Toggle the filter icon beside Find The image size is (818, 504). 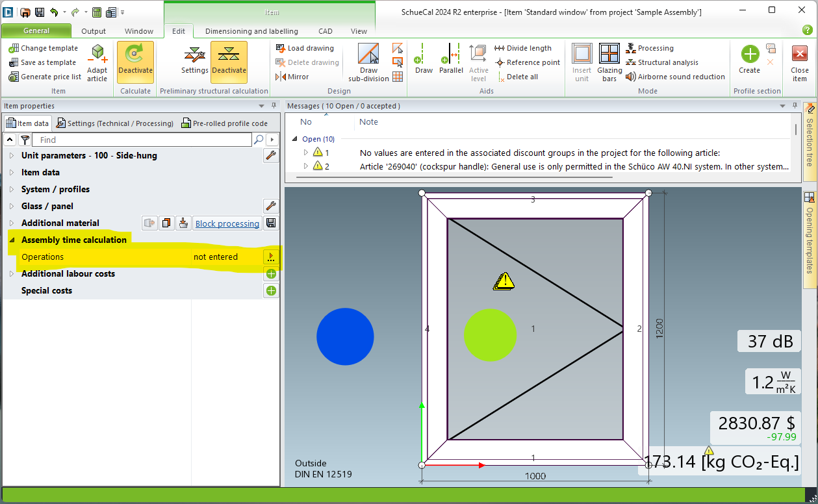point(25,140)
